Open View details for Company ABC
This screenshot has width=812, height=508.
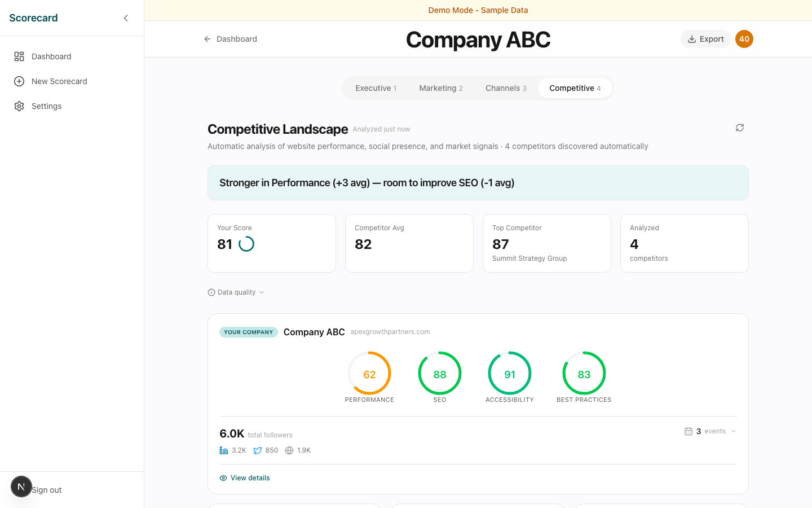click(245, 478)
